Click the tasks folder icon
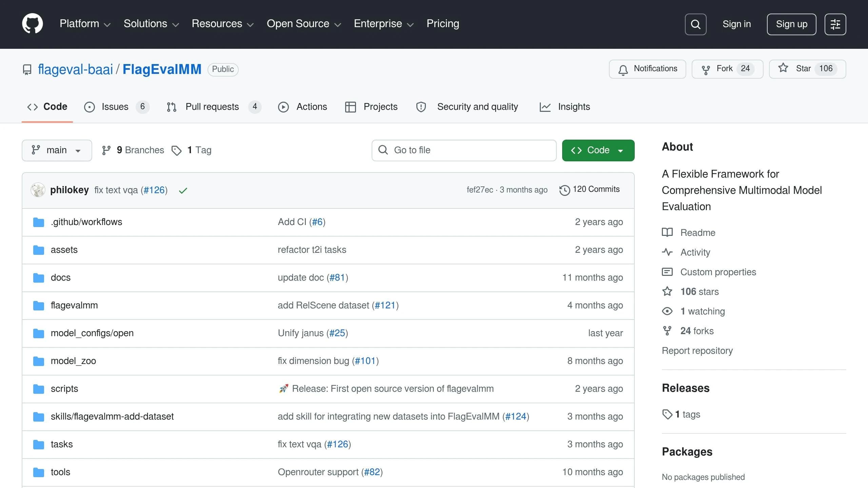Screen dimensions: 868x488 [39, 445]
